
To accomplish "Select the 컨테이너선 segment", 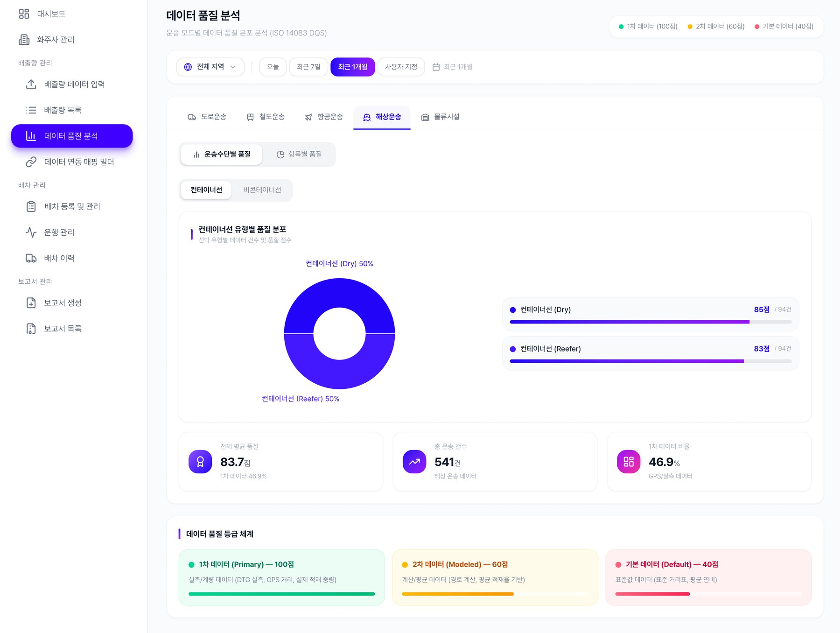I will [206, 190].
